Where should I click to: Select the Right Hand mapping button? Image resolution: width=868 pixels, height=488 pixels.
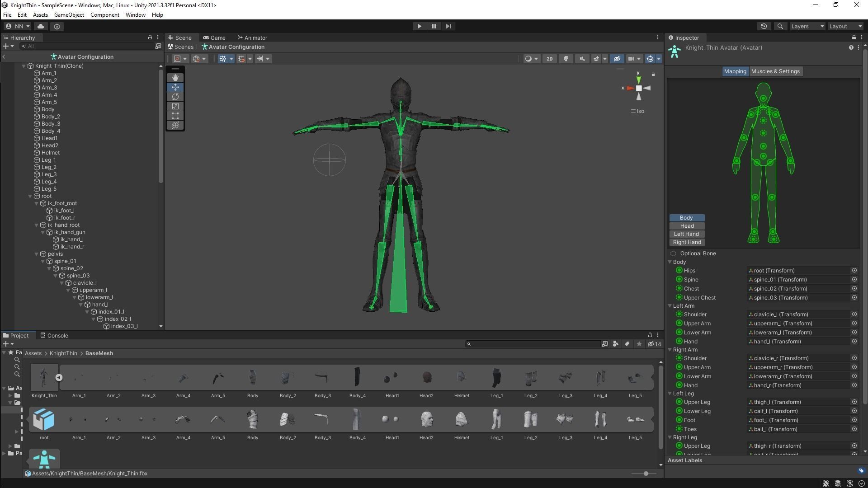click(x=687, y=242)
